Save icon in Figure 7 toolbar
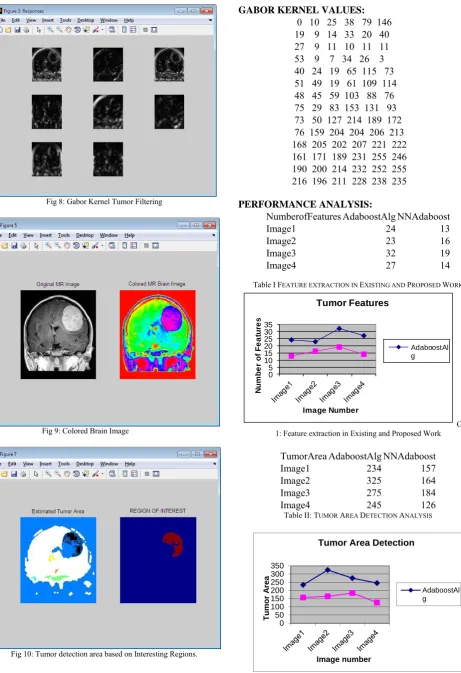Image resolution: width=461 pixels, height=673 pixels. coord(14,474)
